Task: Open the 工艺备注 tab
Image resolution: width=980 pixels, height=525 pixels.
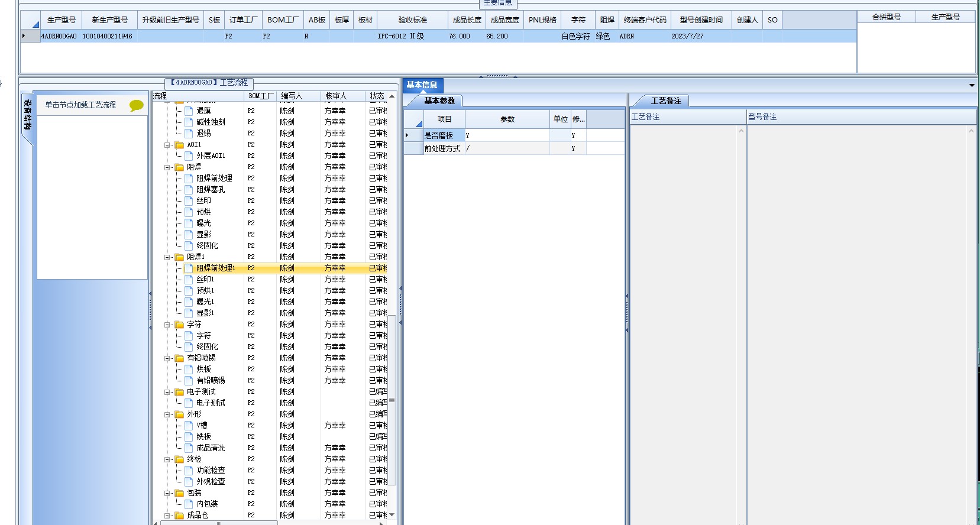Action: (x=666, y=101)
